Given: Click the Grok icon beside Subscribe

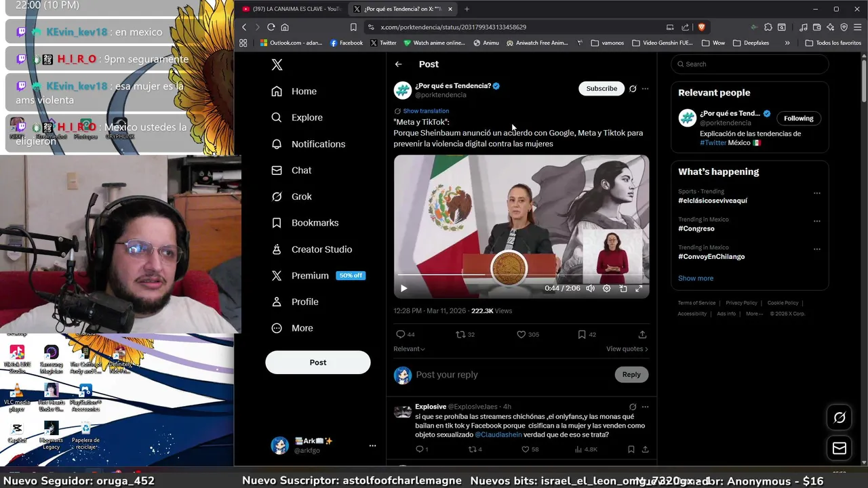Looking at the screenshot, I should [x=633, y=89].
